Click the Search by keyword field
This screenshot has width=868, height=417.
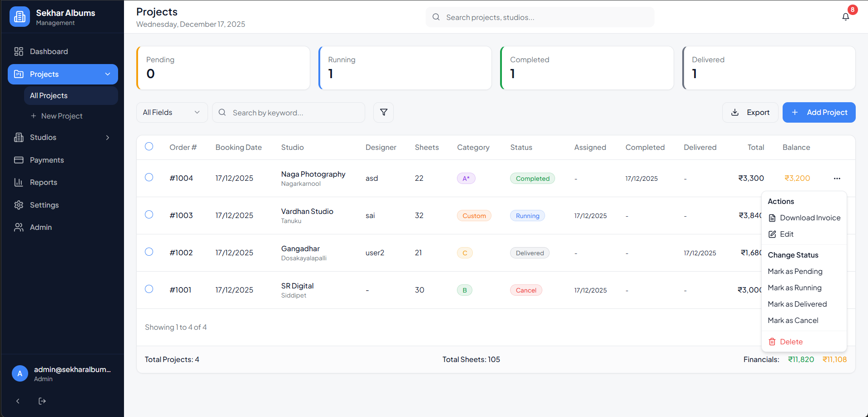click(295, 113)
